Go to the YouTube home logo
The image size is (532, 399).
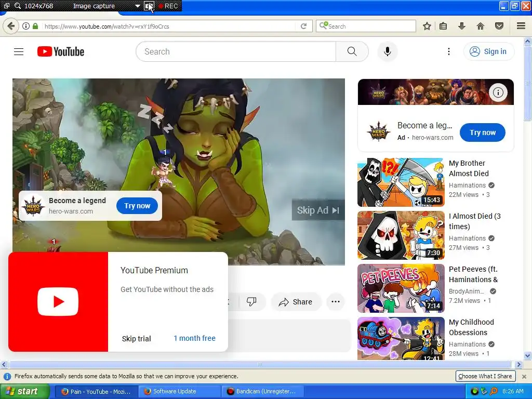click(61, 51)
